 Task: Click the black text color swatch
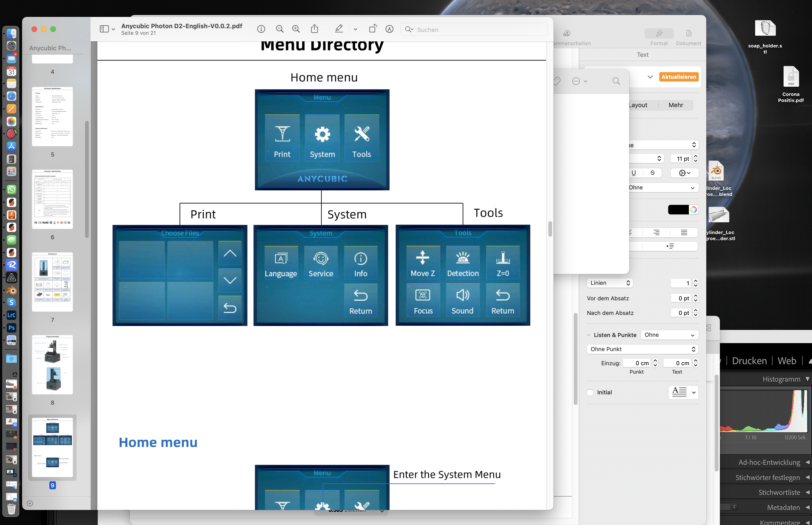point(678,210)
